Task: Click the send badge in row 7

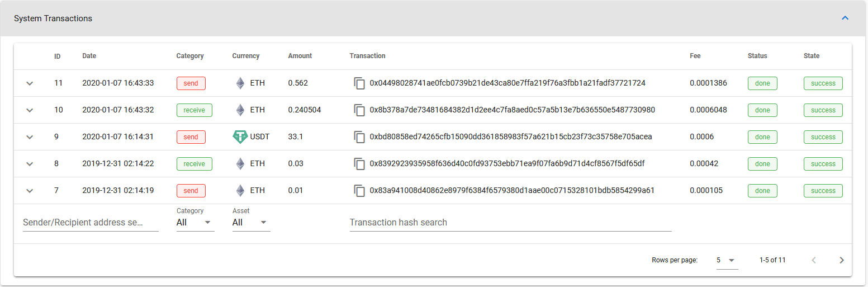Action: tap(191, 191)
